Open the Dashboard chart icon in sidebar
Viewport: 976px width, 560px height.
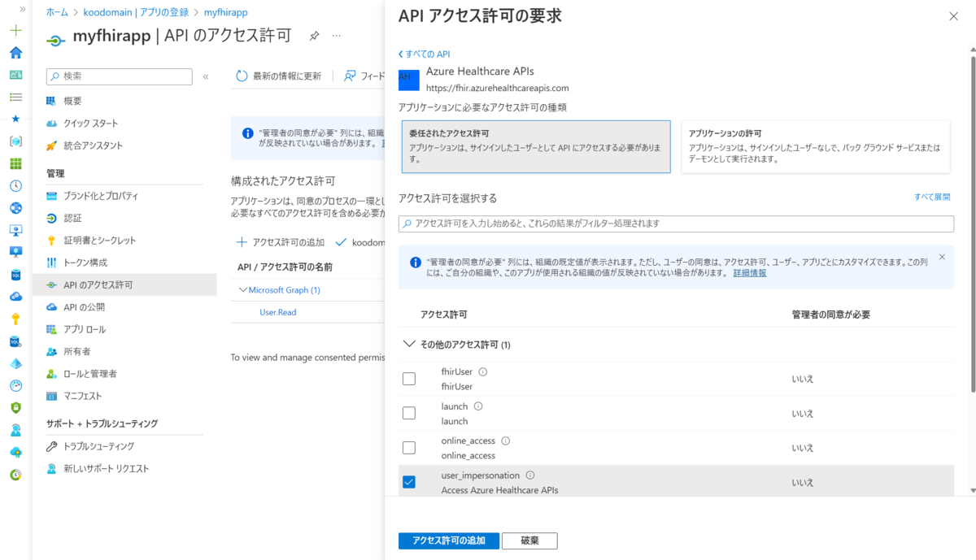pyautogui.click(x=15, y=75)
